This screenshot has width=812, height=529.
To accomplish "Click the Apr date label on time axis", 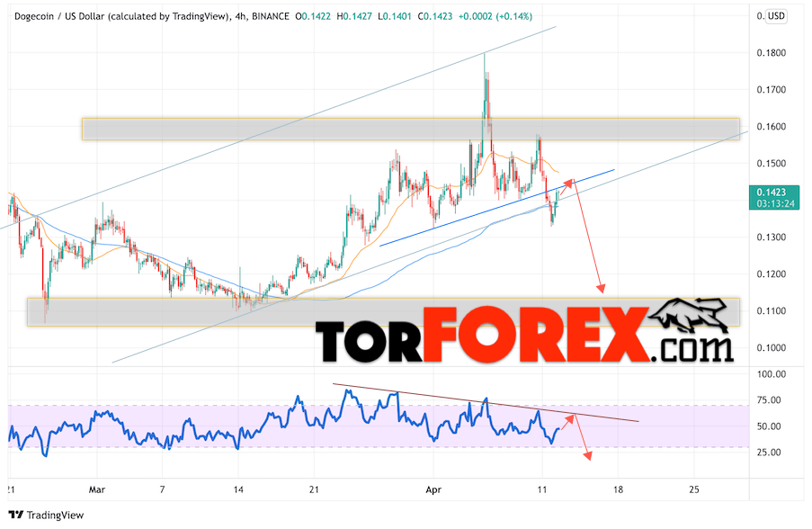I will pyautogui.click(x=433, y=489).
